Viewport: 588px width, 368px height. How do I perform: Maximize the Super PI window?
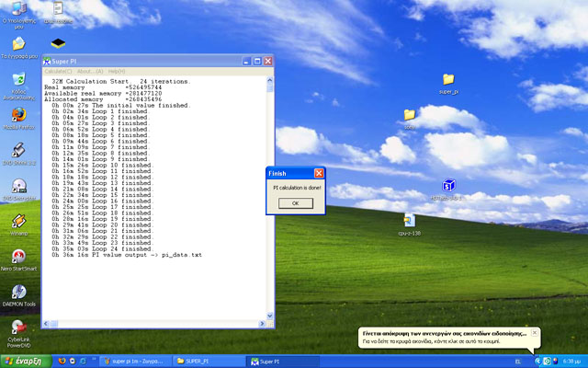pyautogui.click(x=257, y=62)
